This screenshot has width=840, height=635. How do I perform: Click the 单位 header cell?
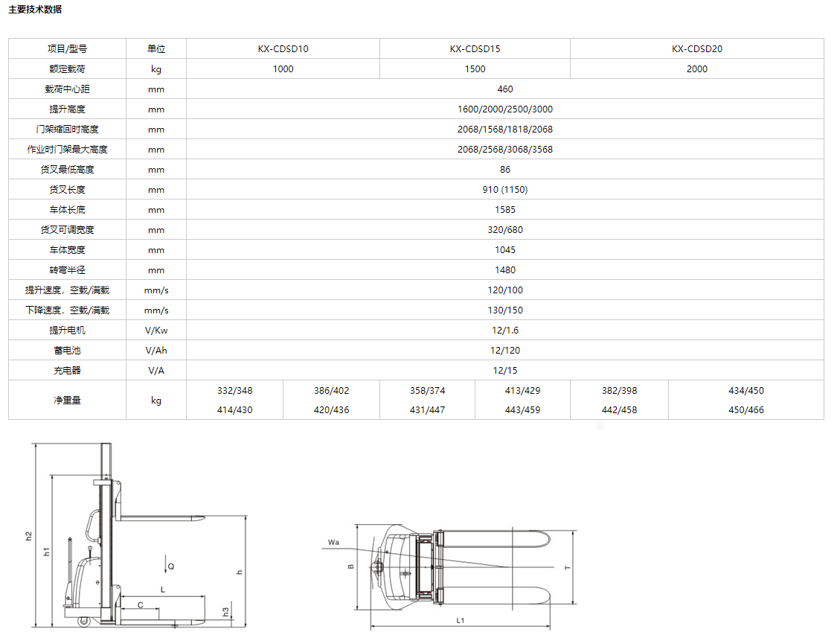pyautogui.click(x=156, y=49)
